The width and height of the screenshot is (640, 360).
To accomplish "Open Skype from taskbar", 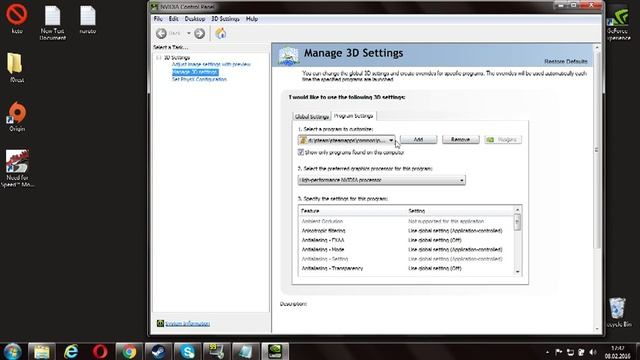I will tap(188, 351).
